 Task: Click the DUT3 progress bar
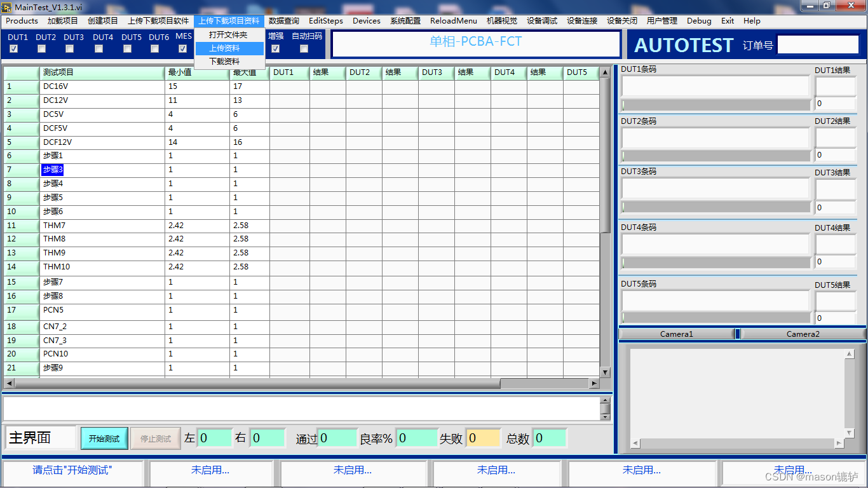[716, 207]
